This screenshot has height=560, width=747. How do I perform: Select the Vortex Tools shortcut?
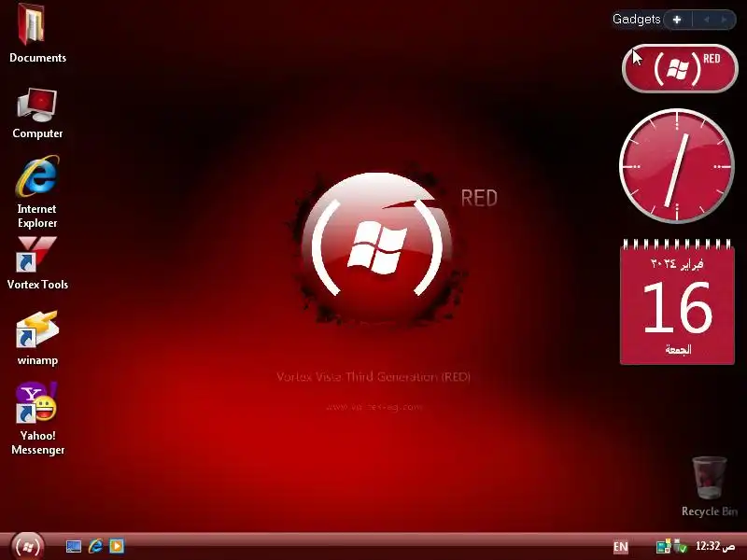click(x=36, y=255)
